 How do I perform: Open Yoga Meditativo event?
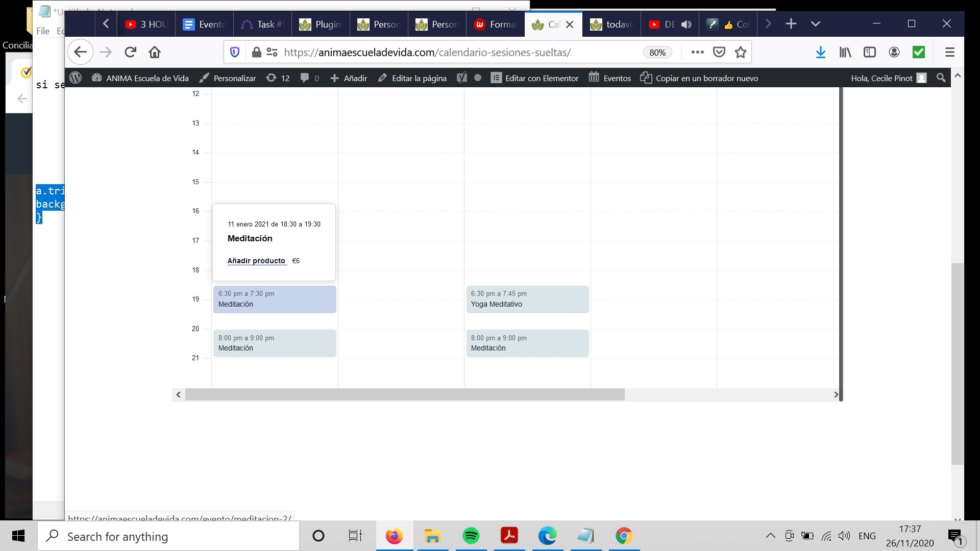[527, 299]
